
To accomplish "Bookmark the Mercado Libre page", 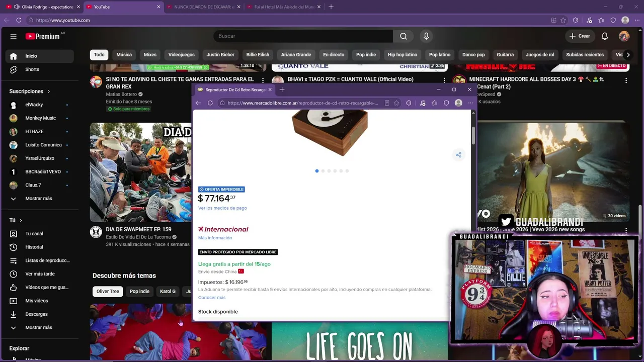I will click(x=396, y=103).
